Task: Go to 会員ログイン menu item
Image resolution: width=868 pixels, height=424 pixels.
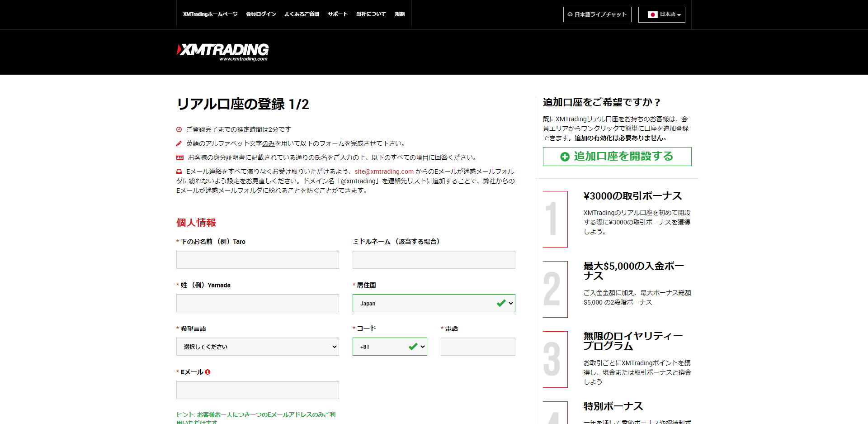Action: coord(261,14)
